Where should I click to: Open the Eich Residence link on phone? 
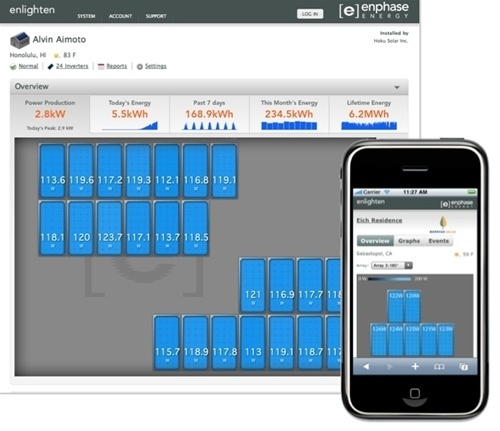click(379, 220)
